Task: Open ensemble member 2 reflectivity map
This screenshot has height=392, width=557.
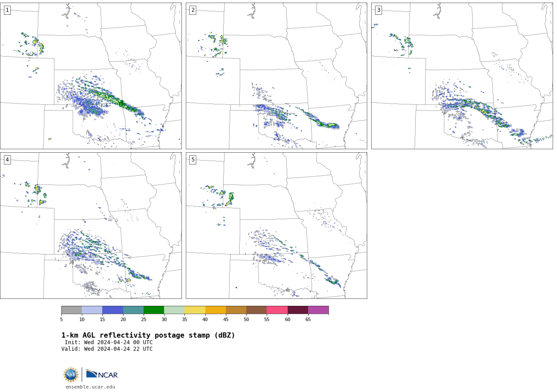Action: 276,76
